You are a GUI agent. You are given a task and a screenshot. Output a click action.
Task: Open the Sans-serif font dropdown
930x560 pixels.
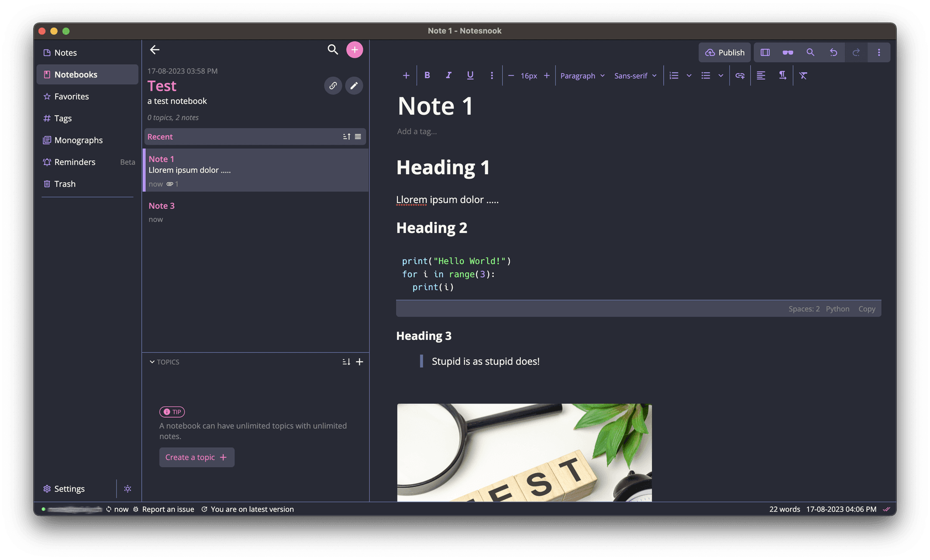pos(635,76)
